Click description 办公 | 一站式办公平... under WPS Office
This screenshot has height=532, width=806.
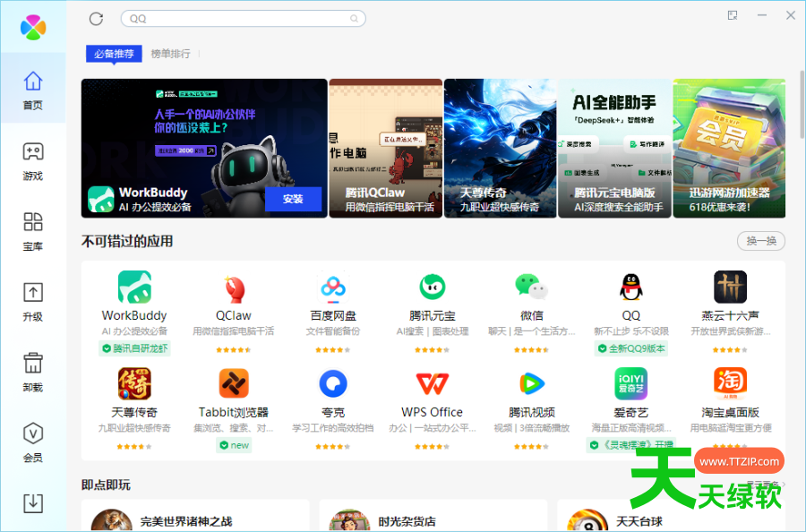click(x=433, y=428)
